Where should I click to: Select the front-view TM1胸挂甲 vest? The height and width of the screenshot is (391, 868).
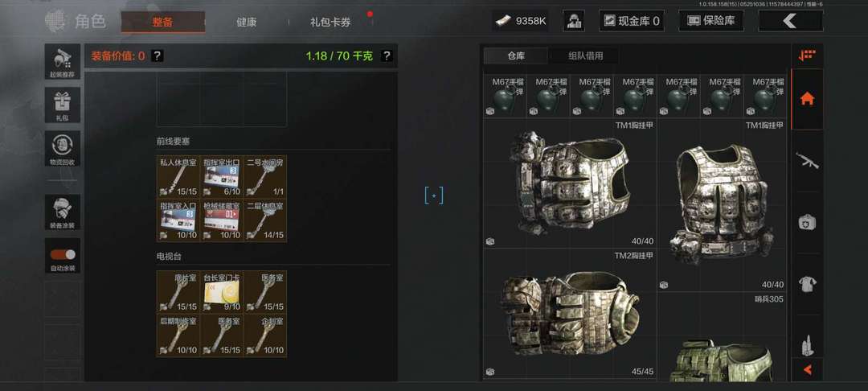tap(721, 205)
